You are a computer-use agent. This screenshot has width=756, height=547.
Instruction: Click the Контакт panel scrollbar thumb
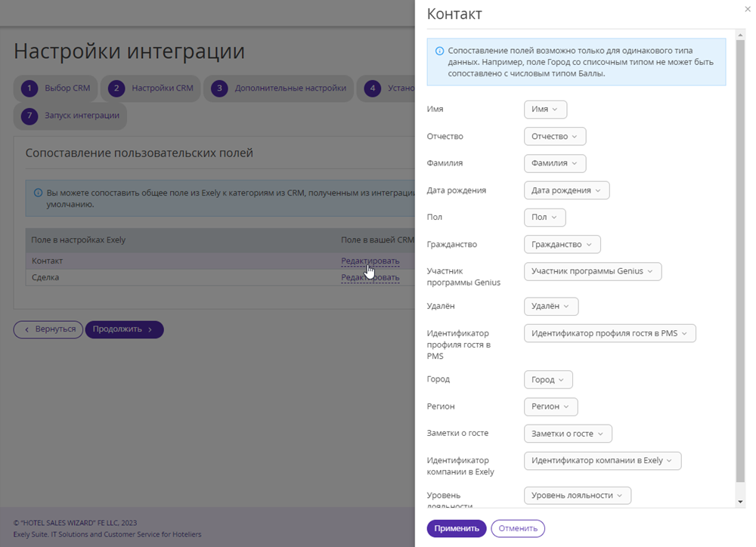(740, 261)
